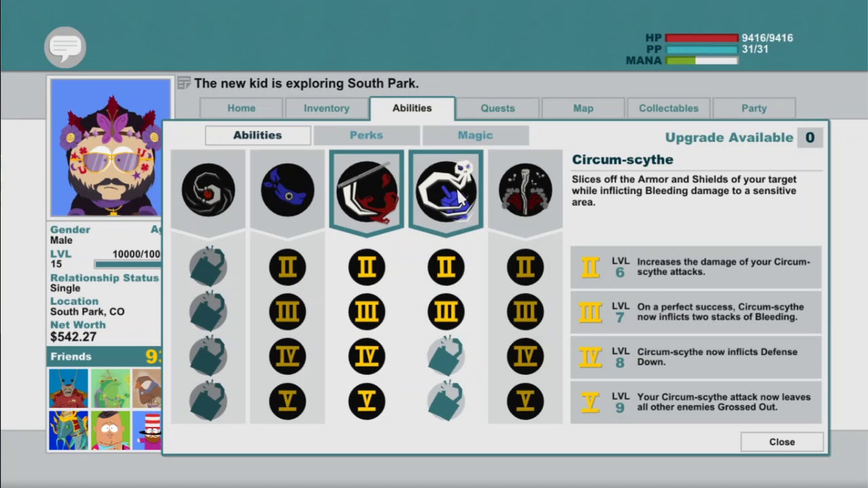This screenshot has height=488, width=868.
Task: Click the status text about exploring South Park
Action: click(x=307, y=83)
